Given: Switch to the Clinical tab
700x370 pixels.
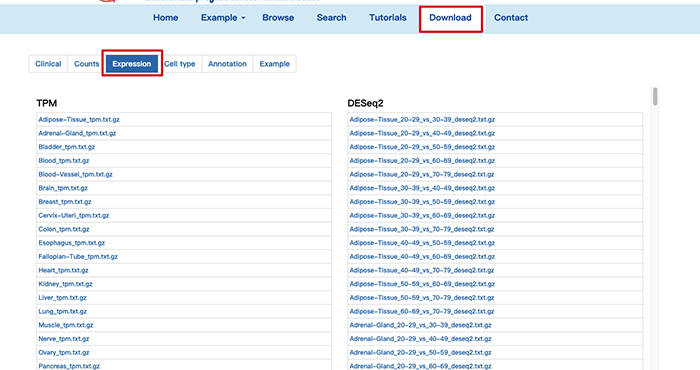Looking at the screenshot, I should [48, 64].
